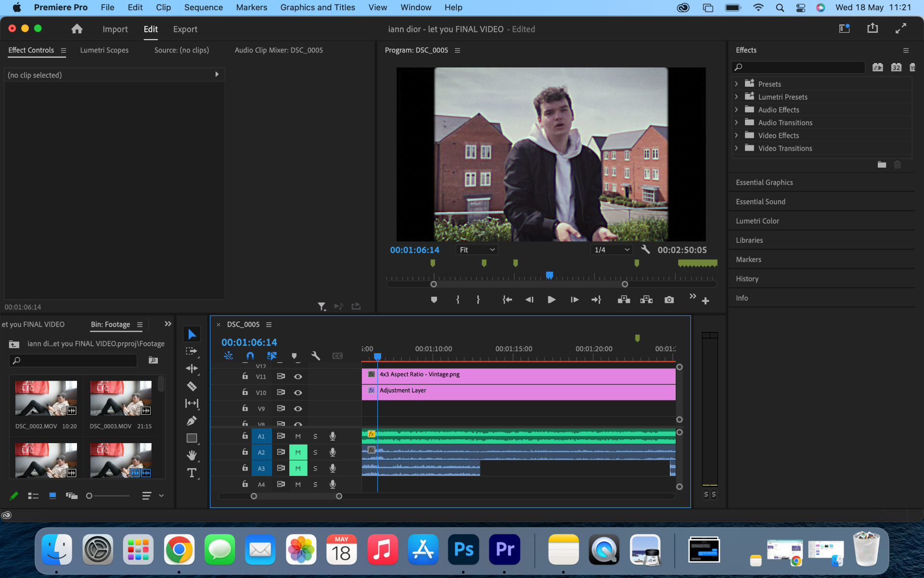The image size is (924, 578).
Task: Select the DSC_0003.MOV thumbnail
Action: tap(120, 399)
